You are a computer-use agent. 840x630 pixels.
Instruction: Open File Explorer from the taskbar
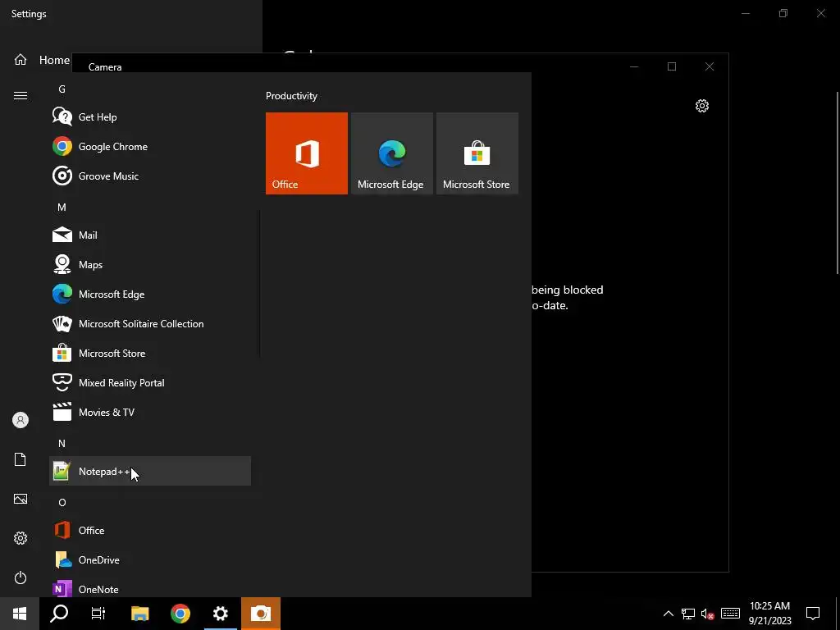139,614
